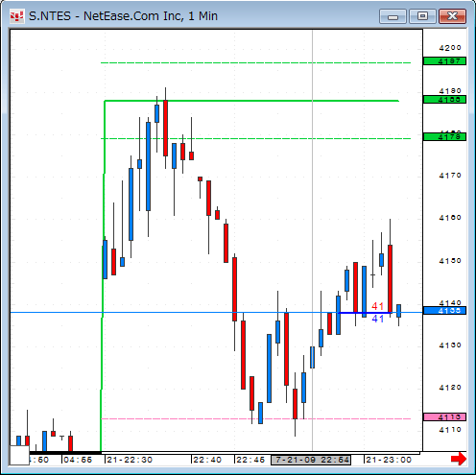Select the green 4188 price marker
Image resolution: width=476 pixels, height=475 pixels.
[444, 100]
